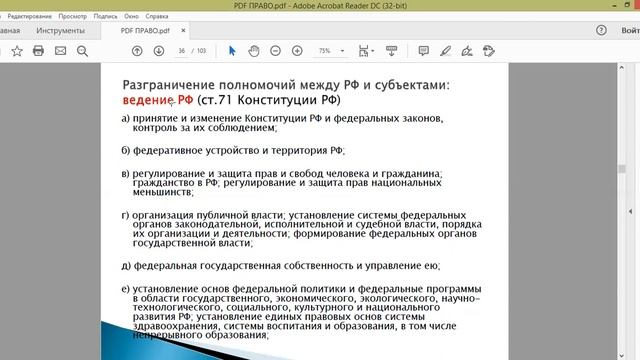Open the Окно menu
This screenshot has width=640, height=360.
[131, 16]
